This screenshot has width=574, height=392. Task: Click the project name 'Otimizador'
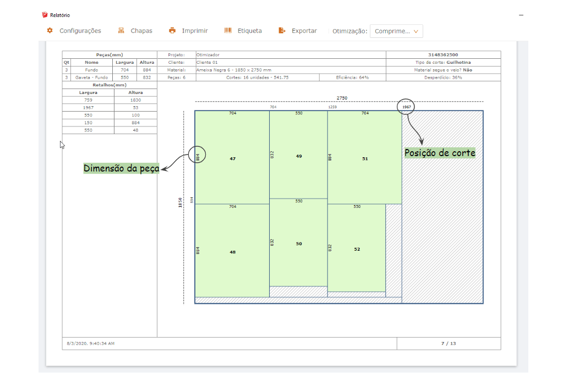pyautogui.click(x=208, y=55)
